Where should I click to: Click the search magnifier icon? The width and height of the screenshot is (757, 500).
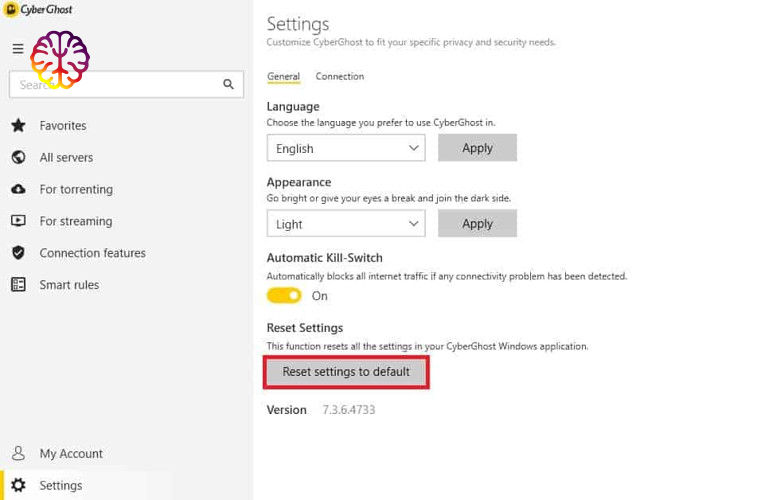[229, 85]
